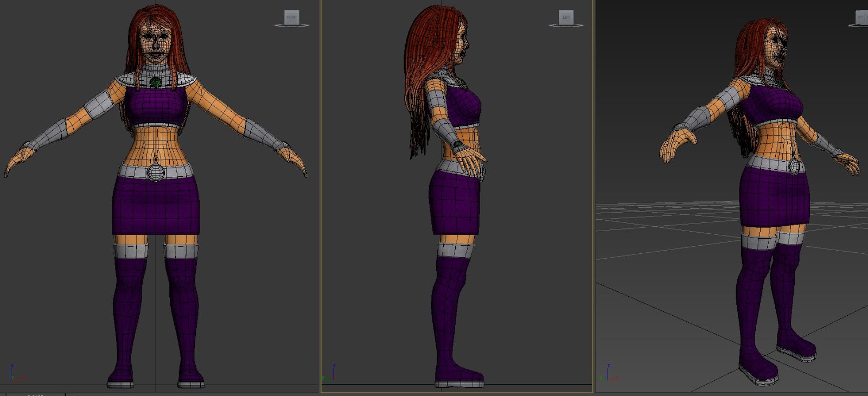Click the LEFT face of the ViewCube

pos(566,17)
